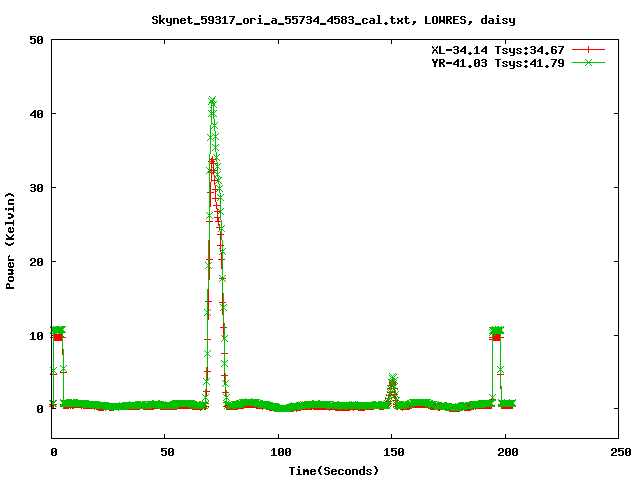The height and width of the screenshot is (480, 640).
Task: Click the small peak near 150 seconds
Action: 393,380
